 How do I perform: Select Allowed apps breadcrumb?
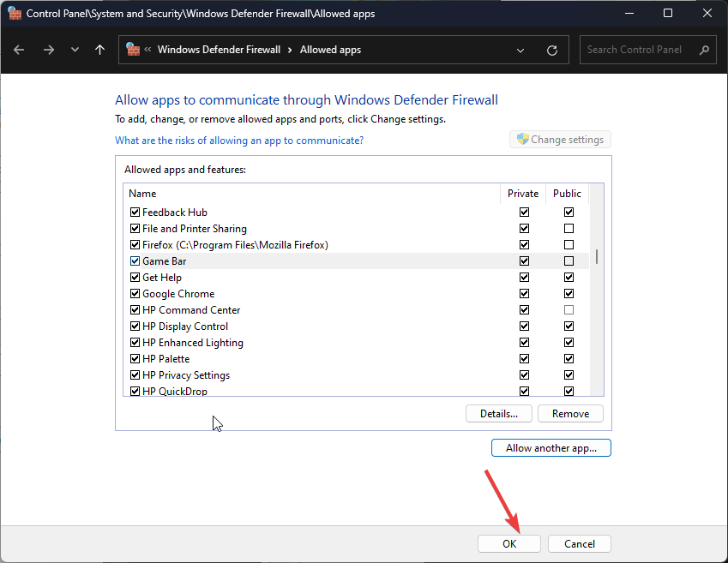coord(330,50)
